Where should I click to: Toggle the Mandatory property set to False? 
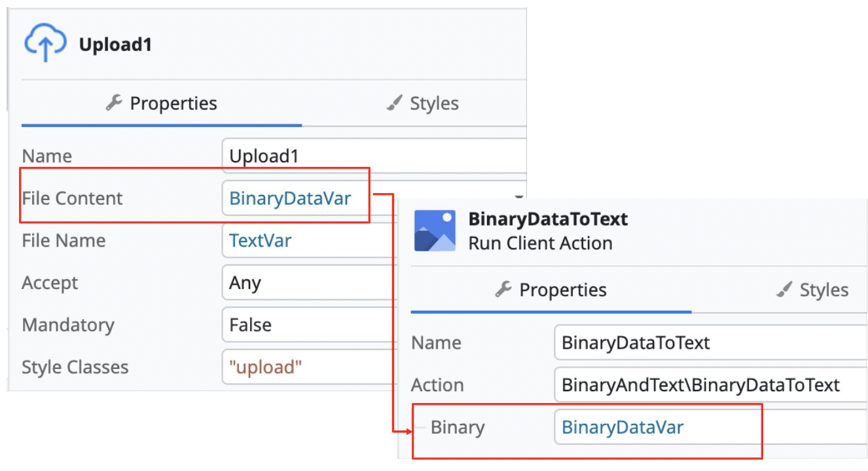pos(308,324)
